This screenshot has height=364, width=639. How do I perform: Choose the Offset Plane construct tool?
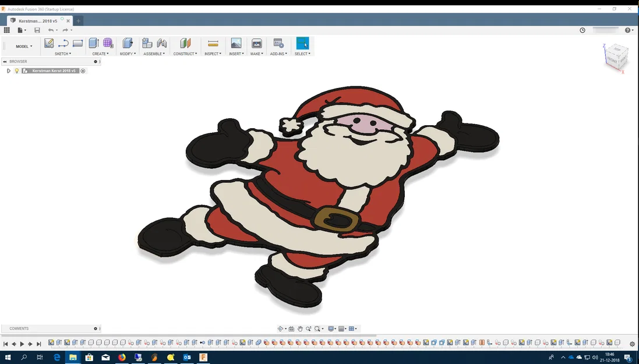tap(185, 43)
